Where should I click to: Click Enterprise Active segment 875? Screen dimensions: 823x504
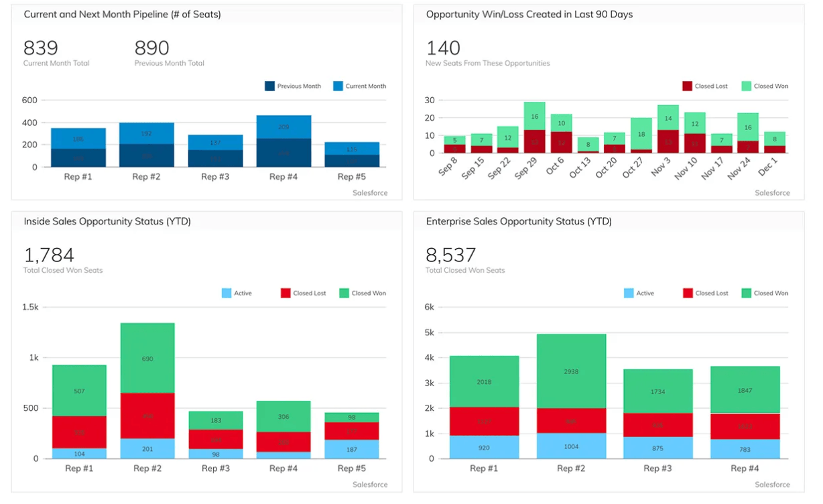[x=658, y=448]
